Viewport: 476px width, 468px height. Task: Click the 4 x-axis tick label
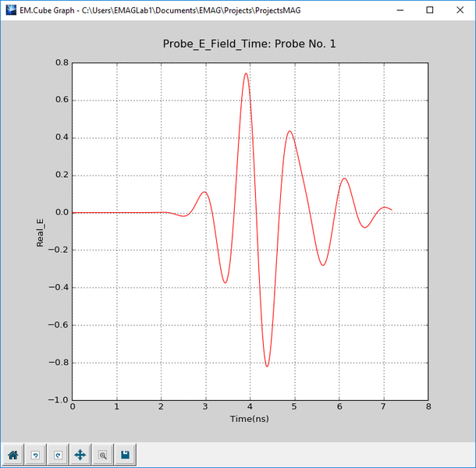[250, 406]
